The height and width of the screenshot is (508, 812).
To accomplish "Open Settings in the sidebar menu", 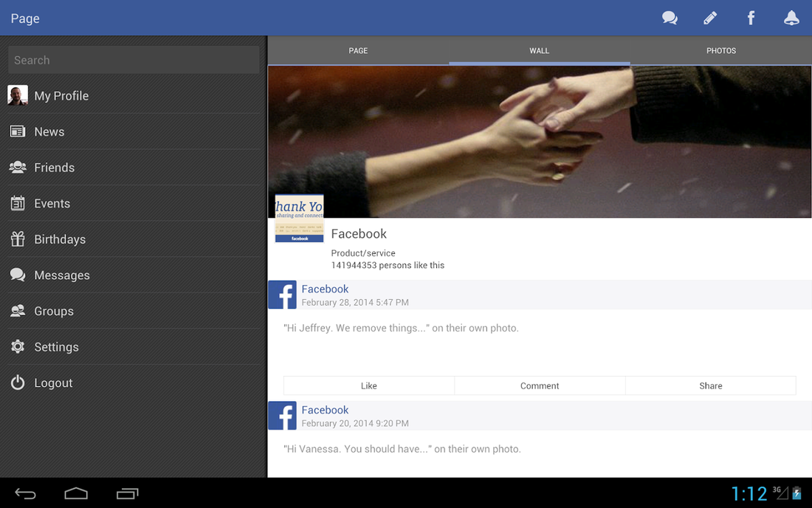I will pyautogui.click(x=134, y=346).
